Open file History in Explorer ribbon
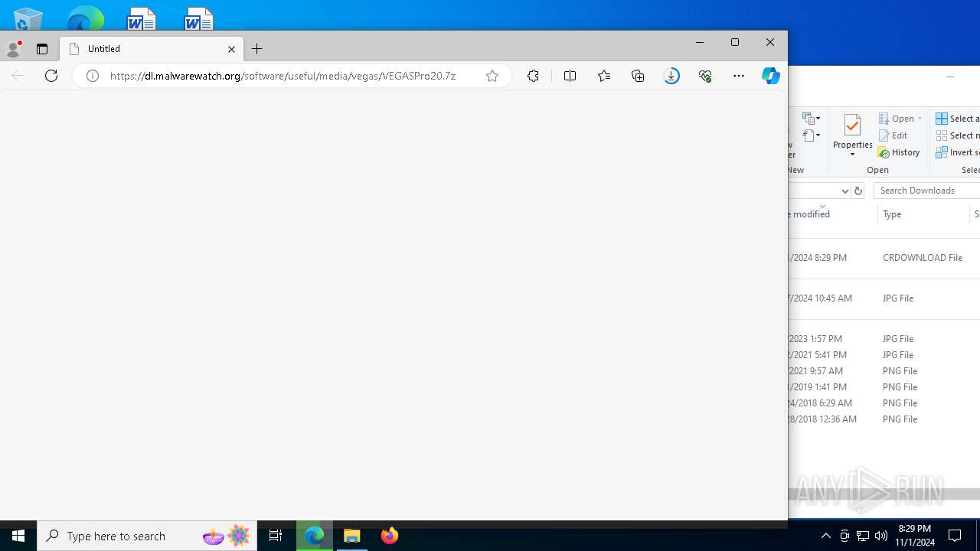The height and width of the screenshot is (551, 980). 899,152
